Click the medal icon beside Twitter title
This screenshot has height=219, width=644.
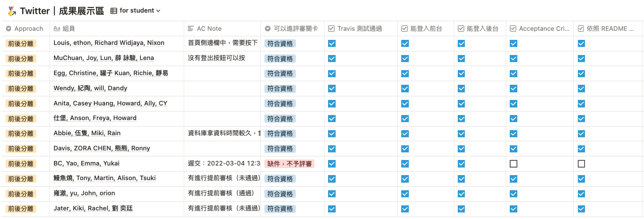11,11
